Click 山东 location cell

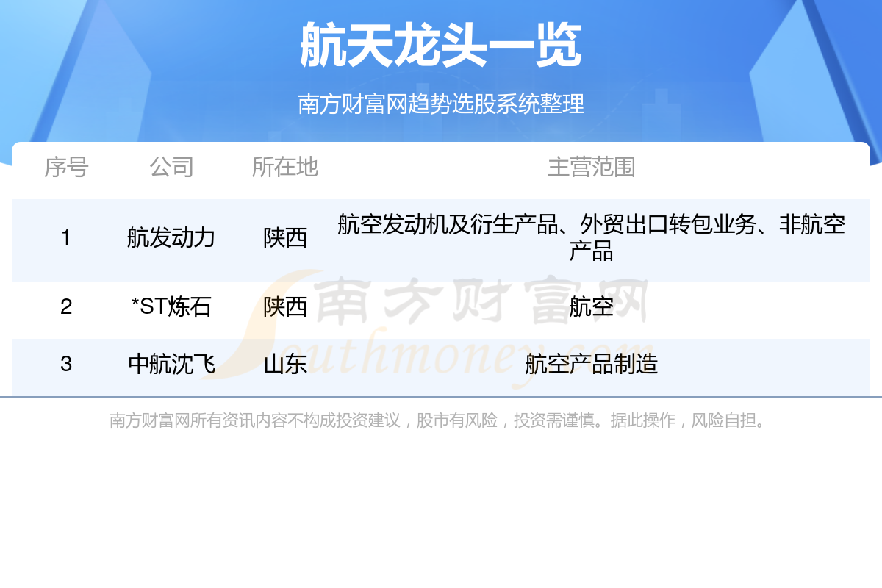(x=285, y=364)
